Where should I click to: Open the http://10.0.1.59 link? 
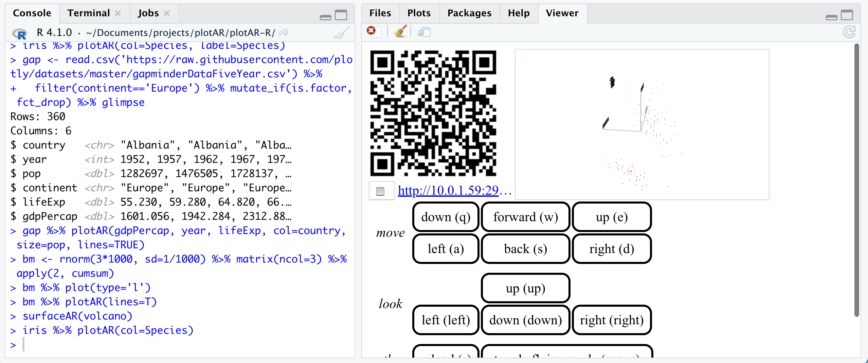click(448, 191)
